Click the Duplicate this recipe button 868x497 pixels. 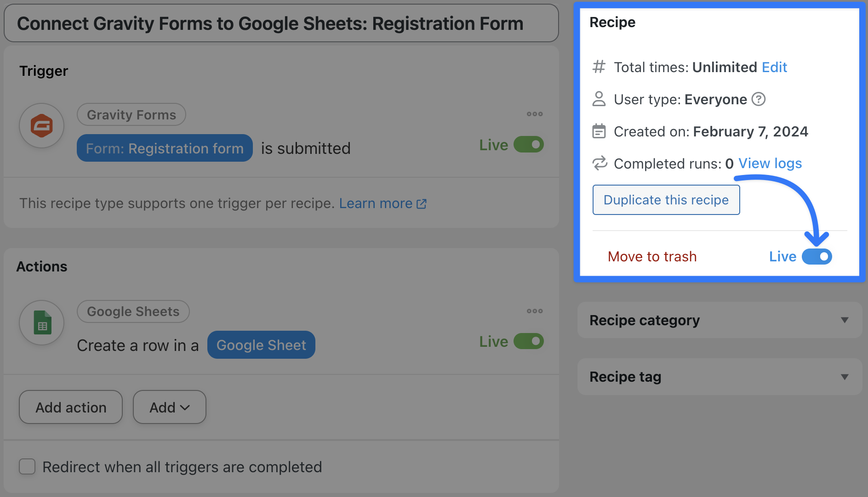[666, 200]
